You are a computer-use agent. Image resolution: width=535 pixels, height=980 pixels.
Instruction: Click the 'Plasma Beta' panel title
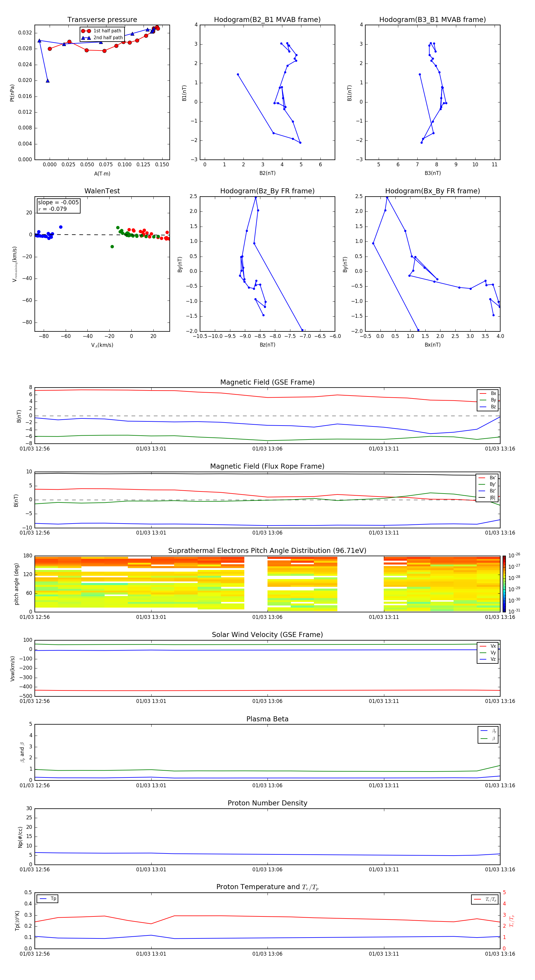(x=267, y=719)
